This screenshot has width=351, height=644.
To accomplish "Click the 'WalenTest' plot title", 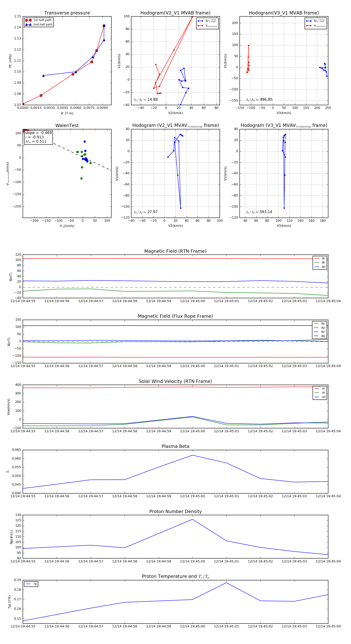I will [67, 125].
